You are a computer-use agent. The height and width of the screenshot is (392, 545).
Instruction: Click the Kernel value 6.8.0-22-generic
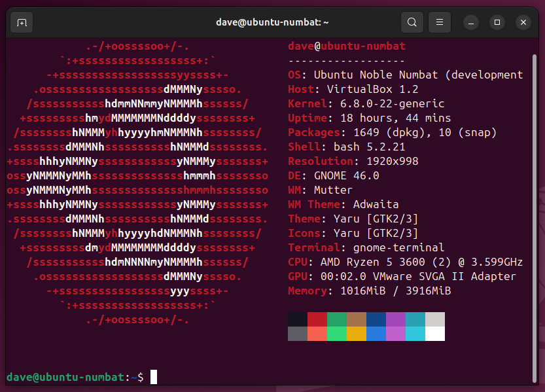392,103
